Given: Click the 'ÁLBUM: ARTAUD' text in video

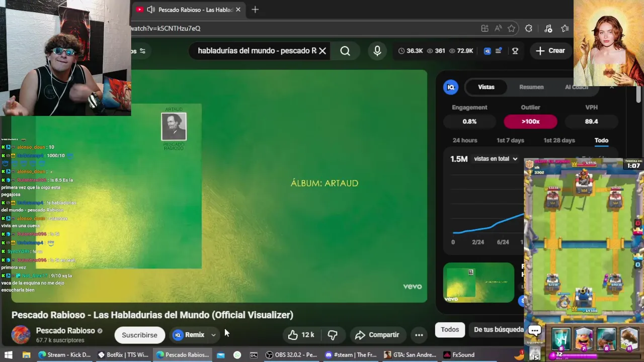Looking at the screenshot, I should [x=325, y=183].
